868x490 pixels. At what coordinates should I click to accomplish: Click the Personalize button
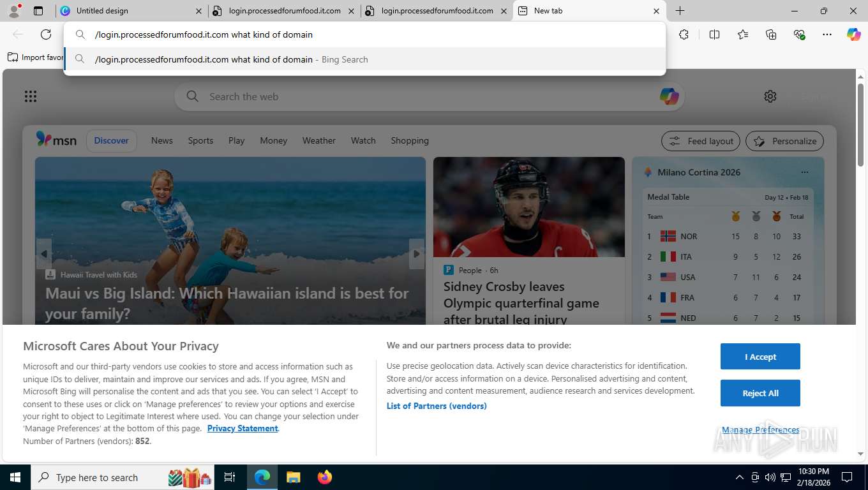pyautogui.click(x=785, y=141)
